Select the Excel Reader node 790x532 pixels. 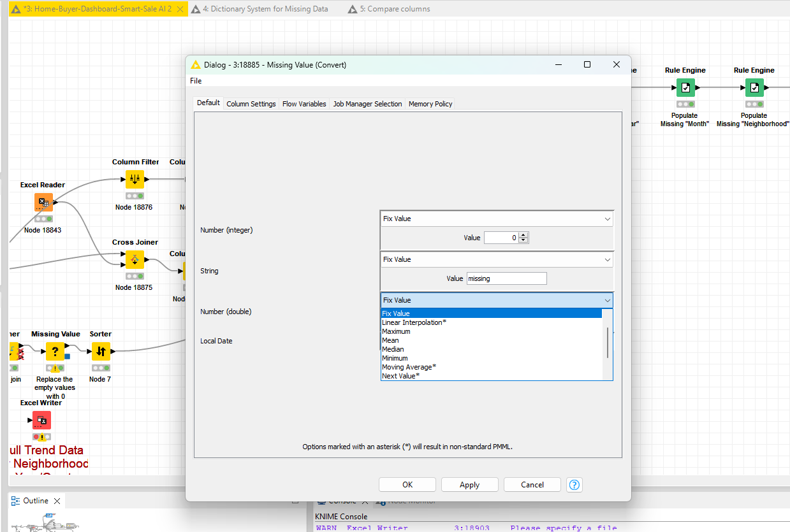43,202
